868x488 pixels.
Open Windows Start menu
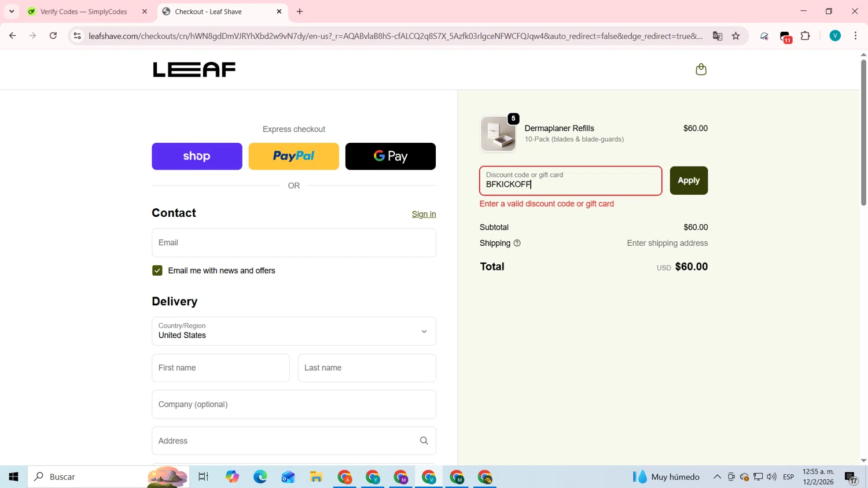(13, 477)
